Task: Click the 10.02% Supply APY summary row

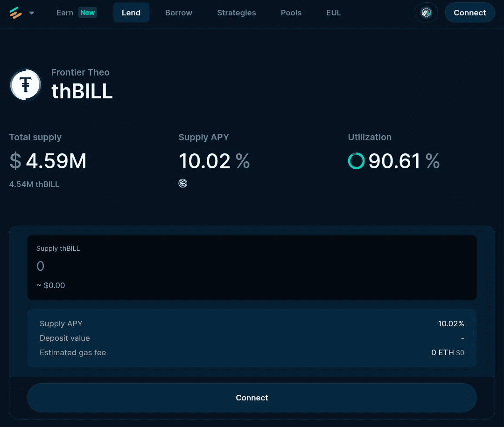Action: click(252, 324)
